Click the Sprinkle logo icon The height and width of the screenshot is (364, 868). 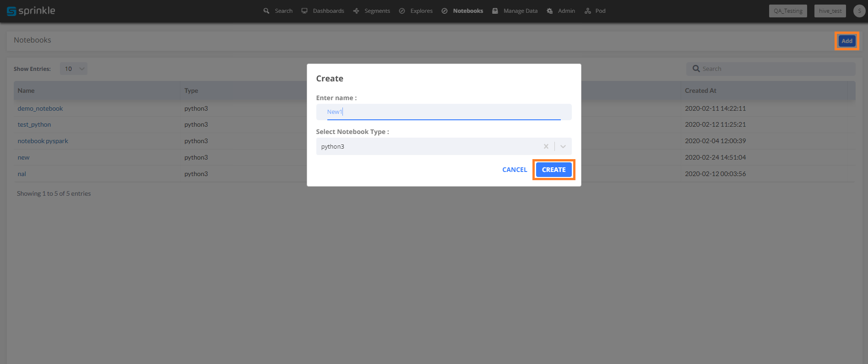(x=11, y=11)
